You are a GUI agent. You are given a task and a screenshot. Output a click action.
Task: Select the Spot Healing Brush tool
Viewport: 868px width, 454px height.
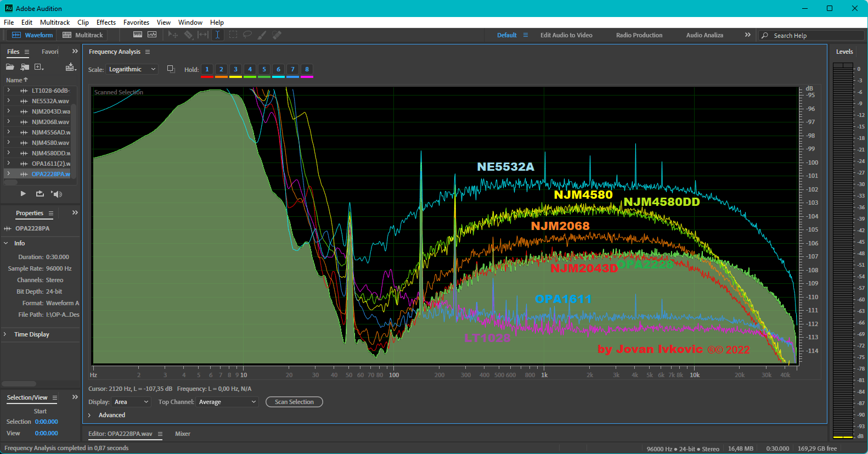(x=277, y=35)
